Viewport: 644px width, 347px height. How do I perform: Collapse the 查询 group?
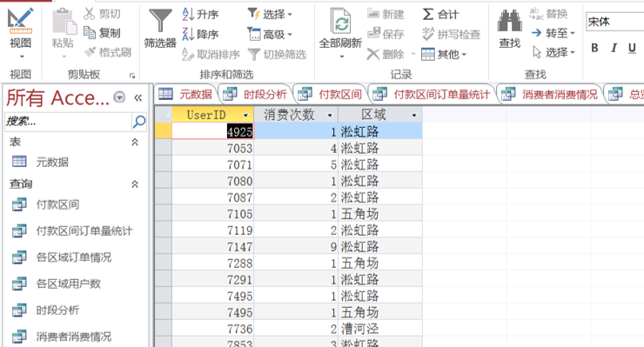click(135, 184)
